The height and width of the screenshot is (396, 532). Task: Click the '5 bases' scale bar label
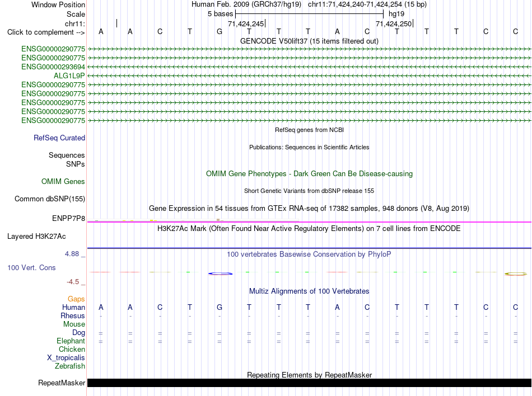click(x=221, y=14)
